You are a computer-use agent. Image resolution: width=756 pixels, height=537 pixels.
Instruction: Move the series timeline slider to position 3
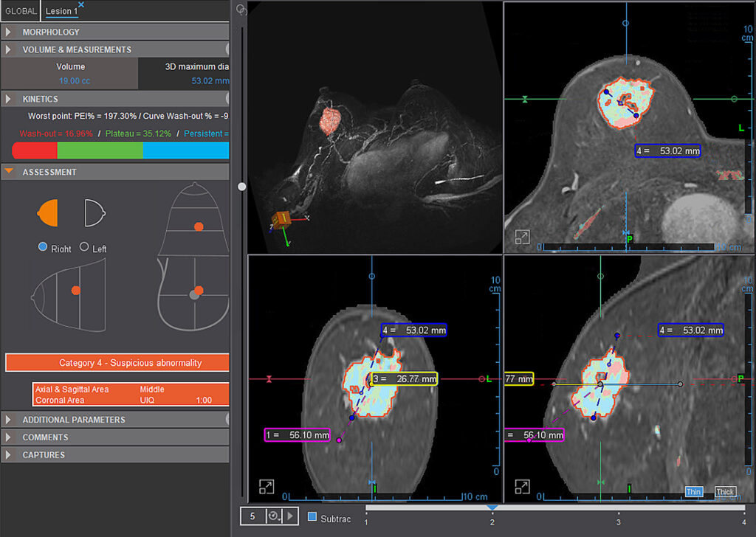619,507
